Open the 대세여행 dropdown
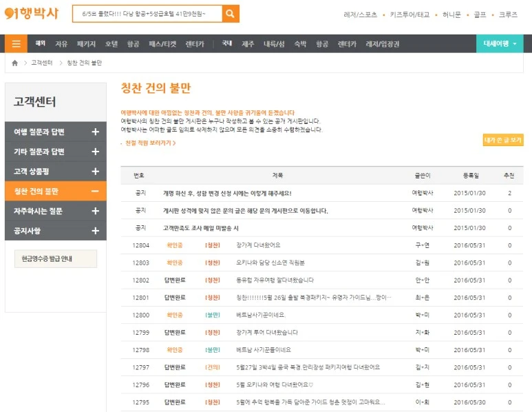Image resolution: width=532 pixels, height=412 pixels. coord(500,43)
